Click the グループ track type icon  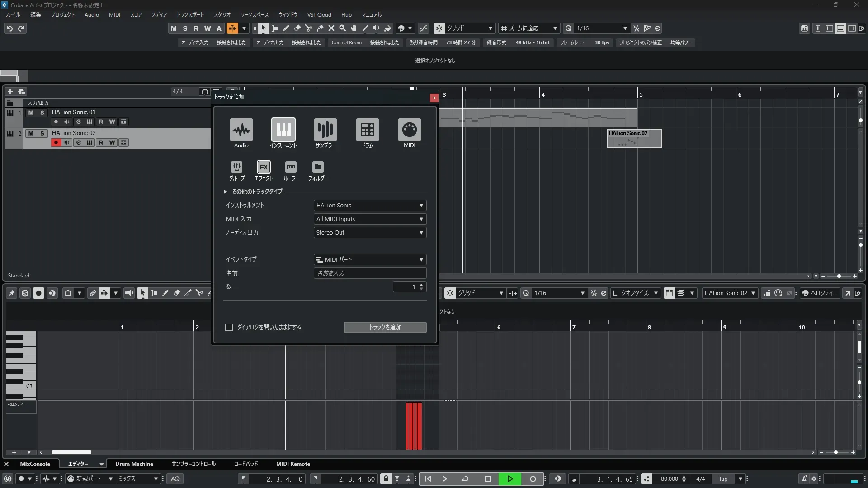[236, 167]
